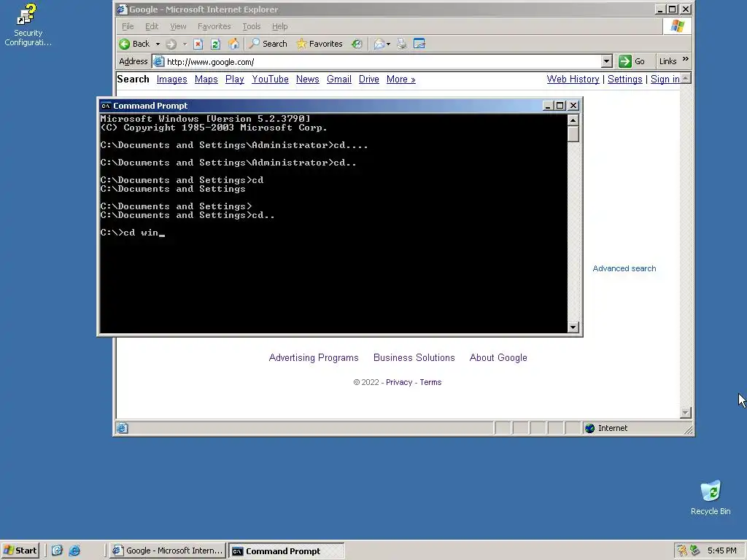Open News link in Google bar
Image resolution: width=747 pixels, height=560 pixels.
[307, 79]
